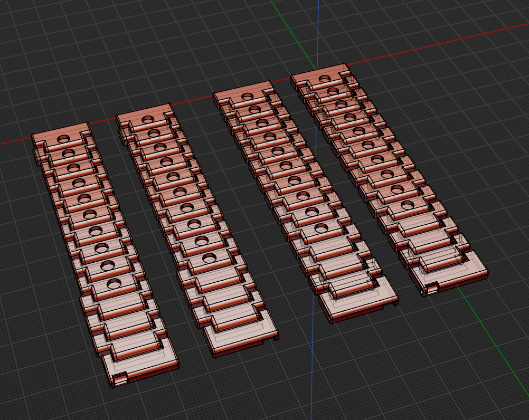Click the red X axis line at top right
The width and height of the screenshot is (529, 420).
coord(439,44)
